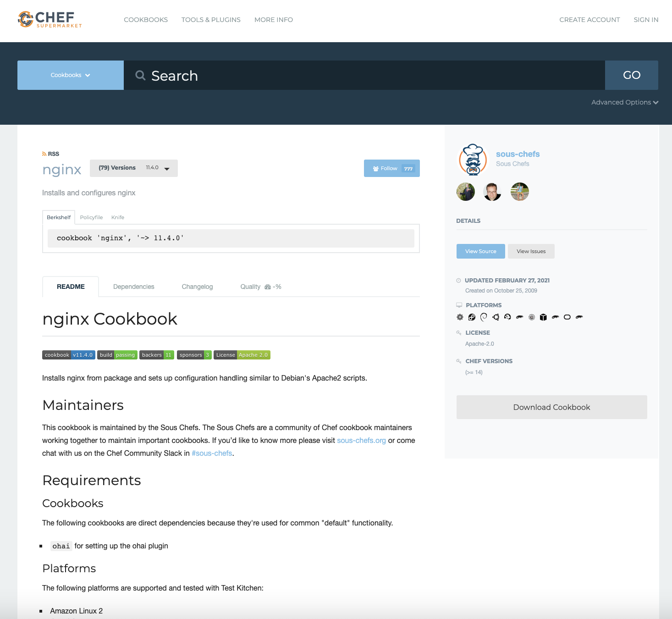Expand the Versions 11.4.0 dropdown

click(134, 168)
